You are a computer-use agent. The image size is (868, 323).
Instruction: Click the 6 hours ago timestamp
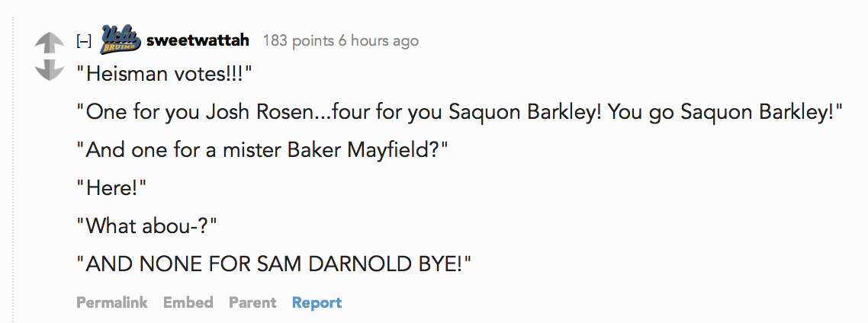click(x=378, y=40)
